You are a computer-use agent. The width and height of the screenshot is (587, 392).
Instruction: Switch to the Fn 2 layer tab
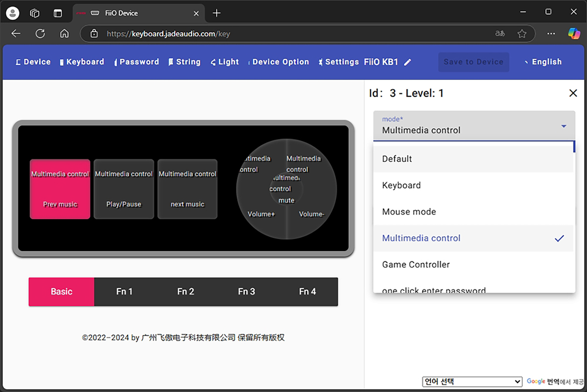click(185, 292)
